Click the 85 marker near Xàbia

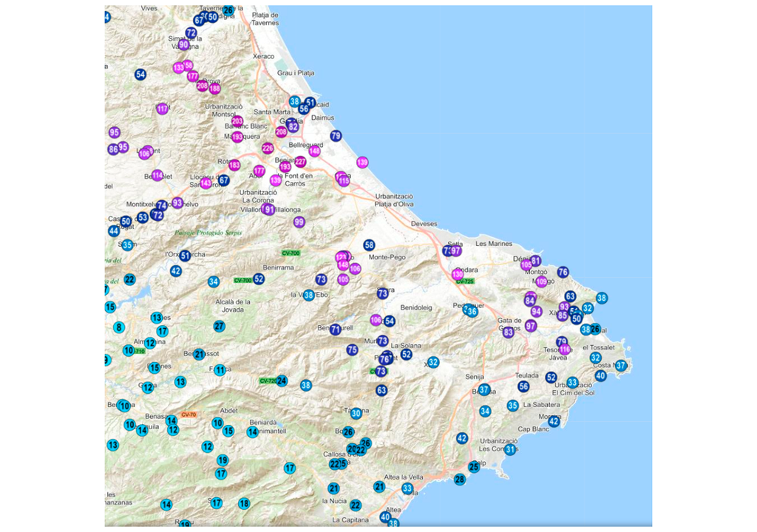563,316
